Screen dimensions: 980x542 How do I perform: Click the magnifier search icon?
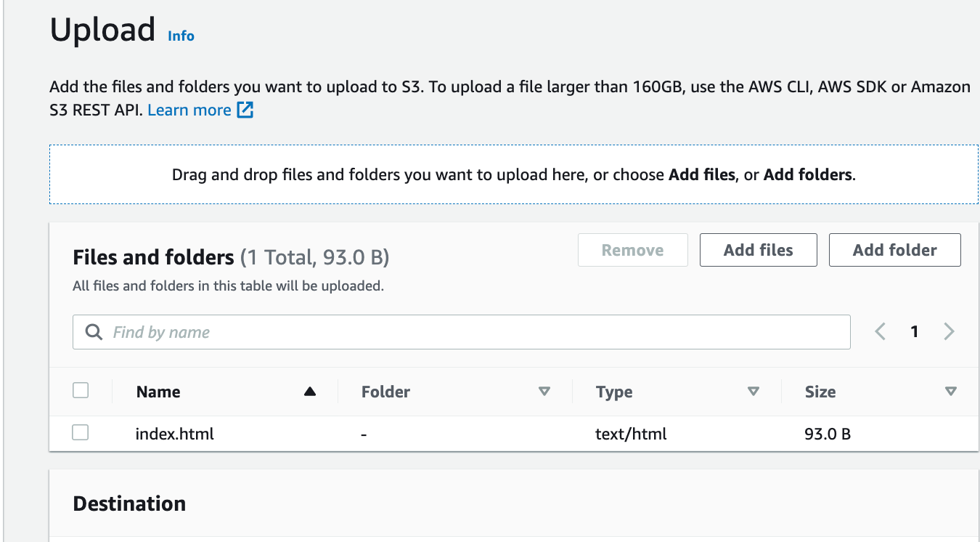[94, 332]
